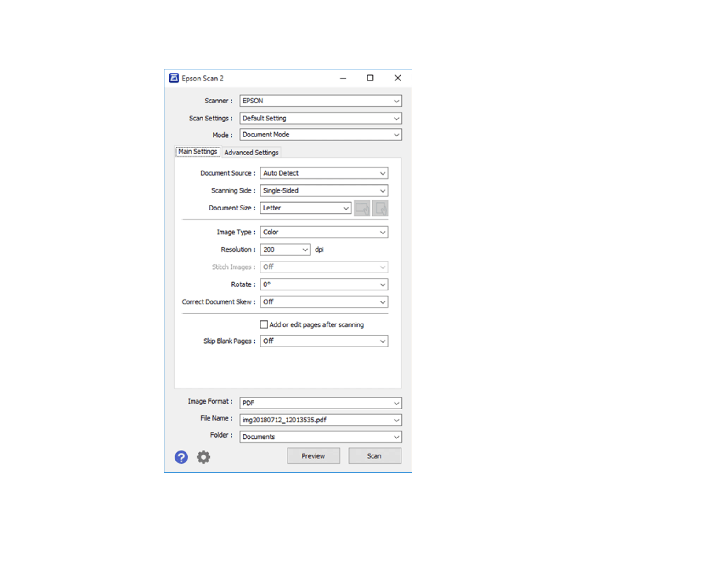Minimize the Epson Scan 2 window
The width and height of the screenshot is (728, 563).
[343, 78]
